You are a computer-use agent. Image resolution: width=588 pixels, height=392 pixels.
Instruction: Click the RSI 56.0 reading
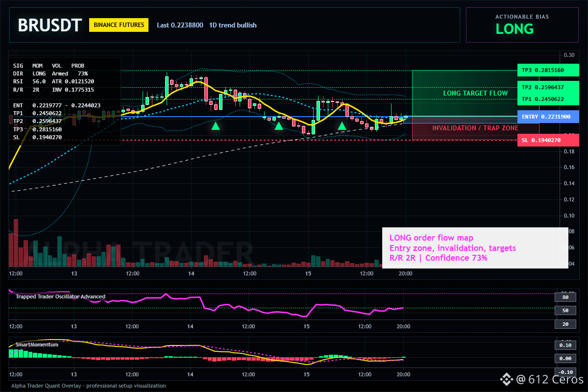(29, 81)
